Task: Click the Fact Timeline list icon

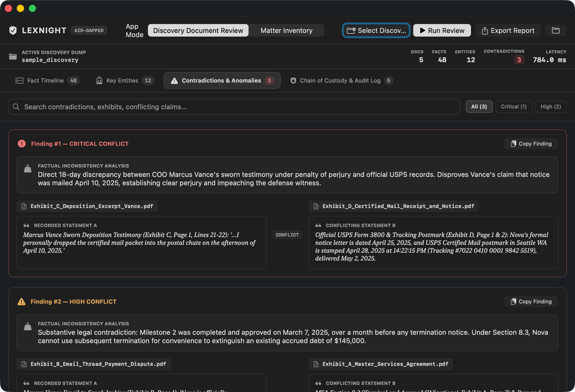Action: click(x=19, y=80)
